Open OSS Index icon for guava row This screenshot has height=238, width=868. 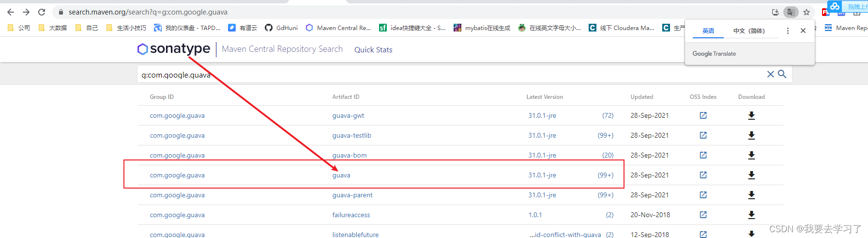coord(703,175)
